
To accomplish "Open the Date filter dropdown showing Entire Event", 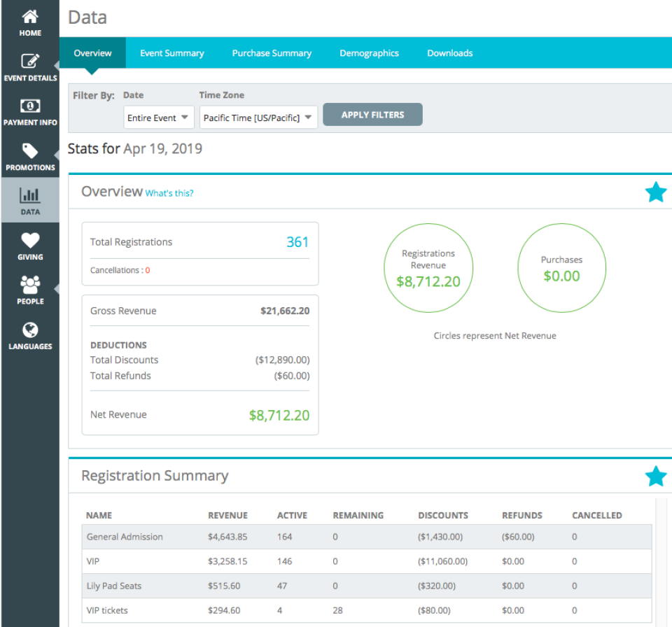I will (158, 118).
